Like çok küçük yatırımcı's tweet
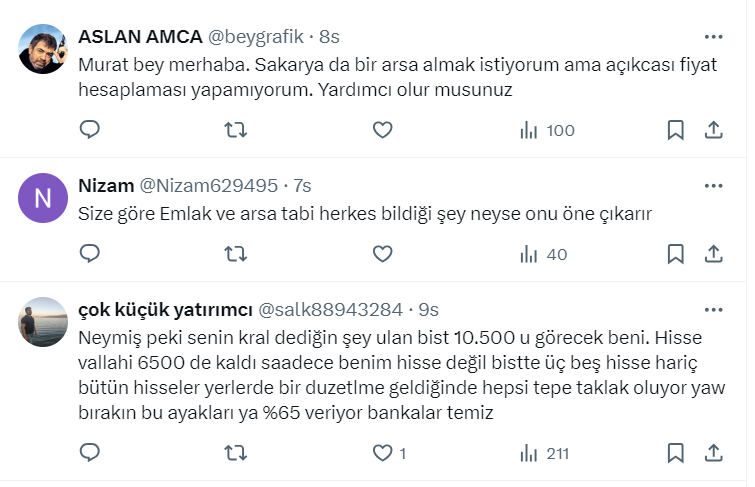Image resolution: width=755 pixels, height=487 pixels. click(x=382, y=453)
